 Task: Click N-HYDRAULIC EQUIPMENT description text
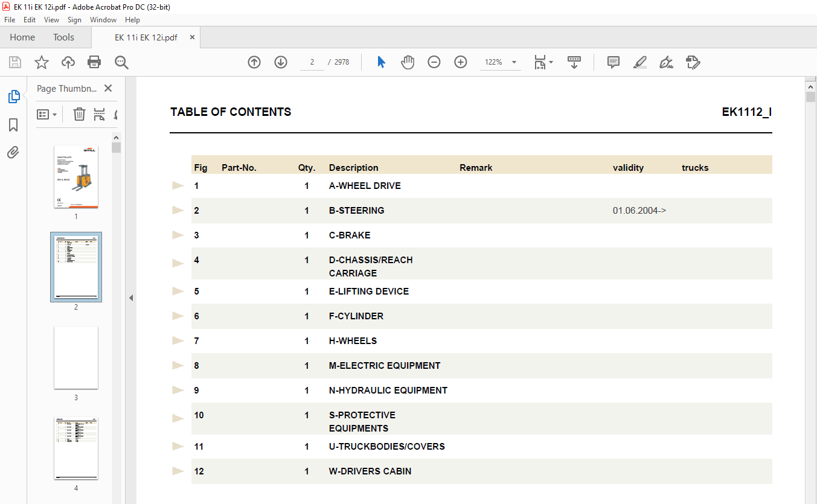[388, 391]
